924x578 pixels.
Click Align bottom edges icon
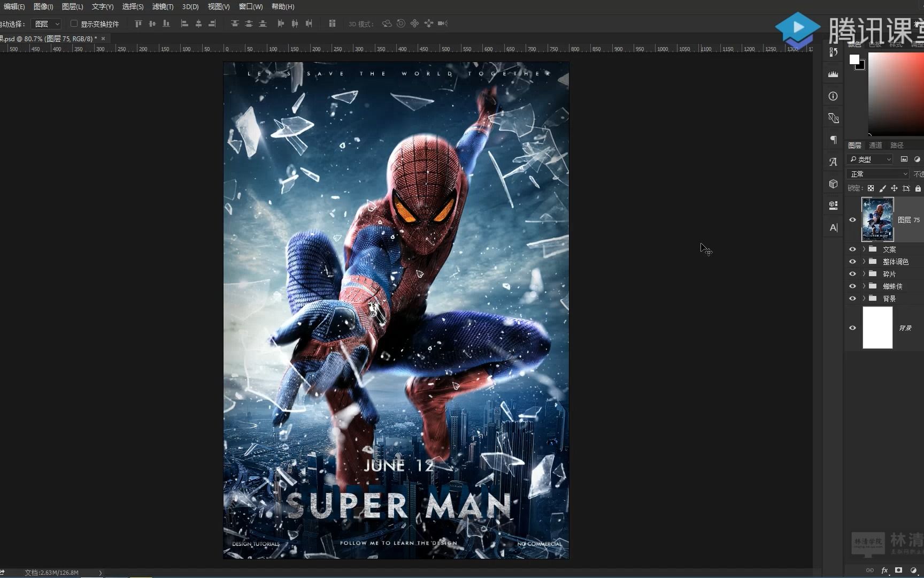(x=166, y=24)
